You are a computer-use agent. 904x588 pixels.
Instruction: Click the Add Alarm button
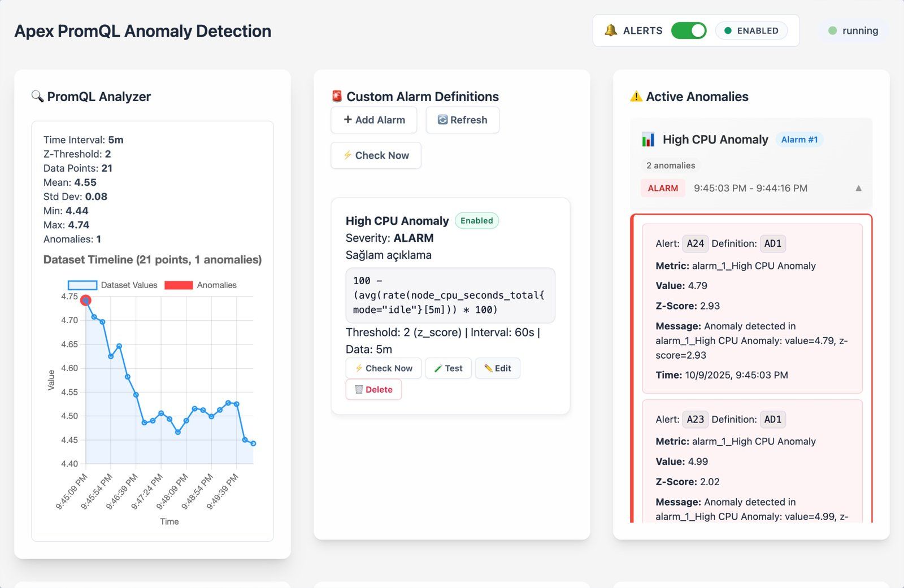point(374,120)
